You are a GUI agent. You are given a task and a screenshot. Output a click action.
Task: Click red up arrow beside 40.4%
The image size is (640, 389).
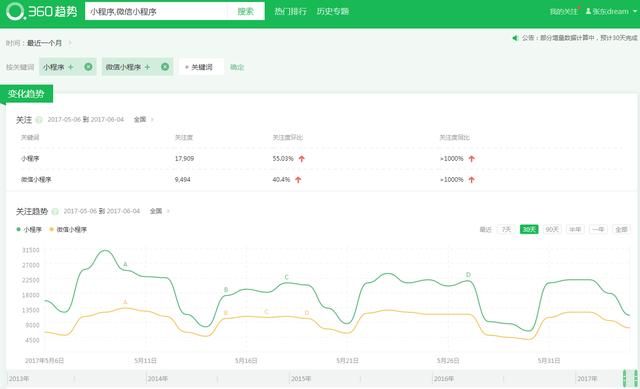(x=298, y=180)
